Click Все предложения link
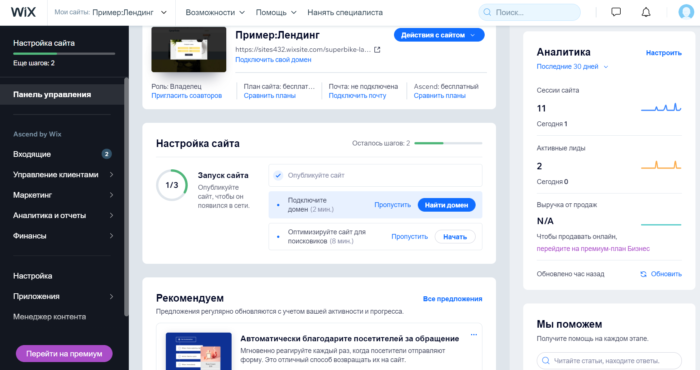 point(452,299)
